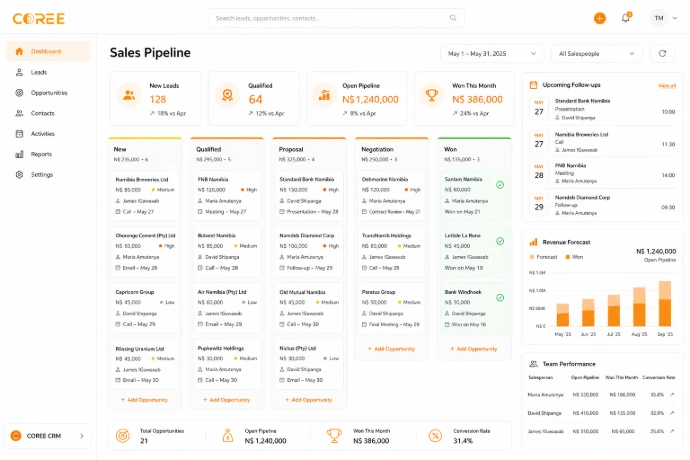Screen dimensions: 690x460
Task: Add Opportunity in New column
Action: pos(144,400)
